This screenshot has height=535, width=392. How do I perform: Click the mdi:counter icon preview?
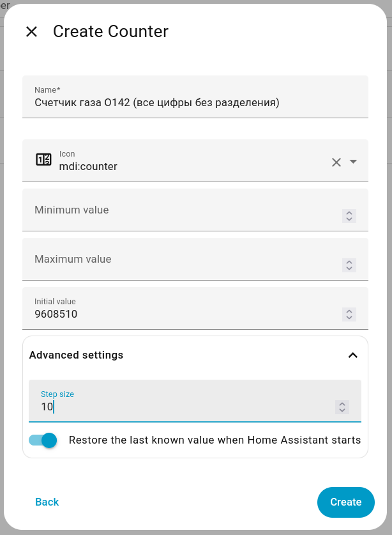click(43, 160)
